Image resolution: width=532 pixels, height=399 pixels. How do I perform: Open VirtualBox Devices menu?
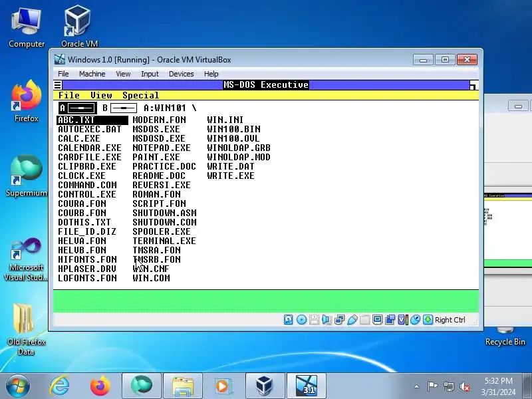181,74
